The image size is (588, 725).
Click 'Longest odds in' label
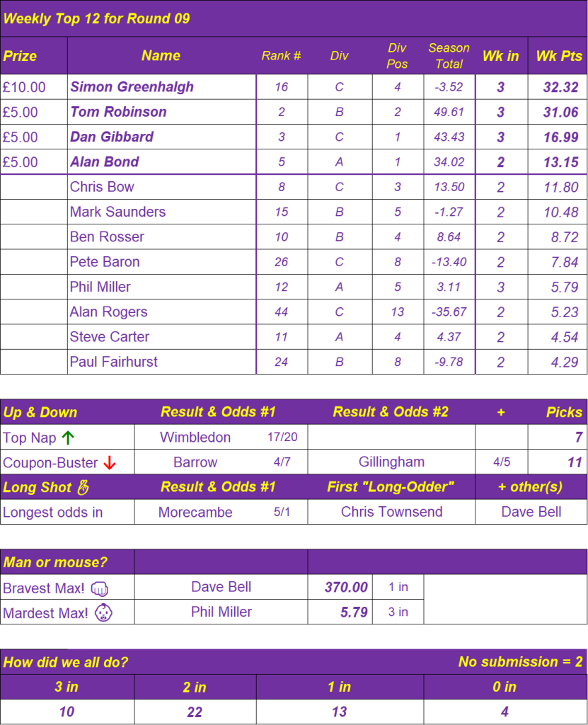coord(52,513)
